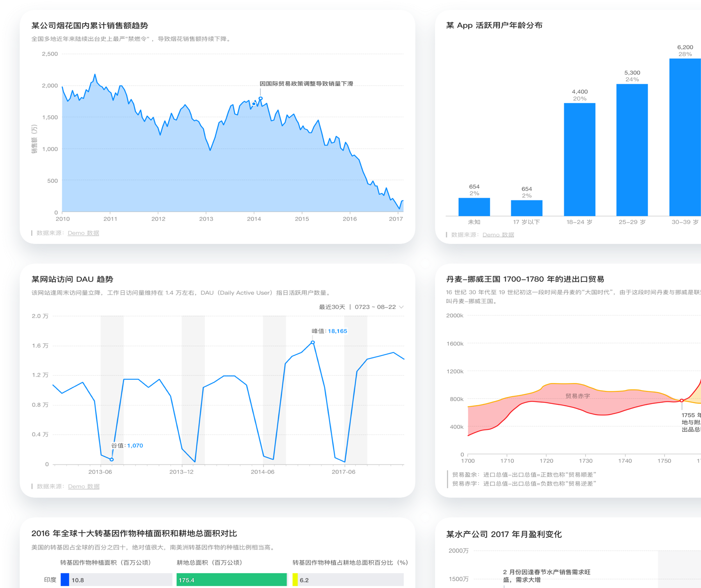Click the 2014 x-axis label in fireworks chart
This screenshot has height=588, width=701.
coord(254,219)
